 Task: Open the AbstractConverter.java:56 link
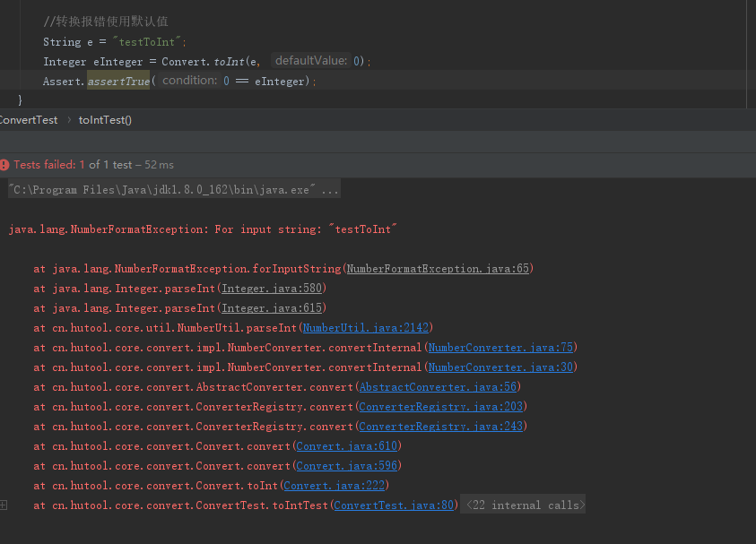point(438,387)
